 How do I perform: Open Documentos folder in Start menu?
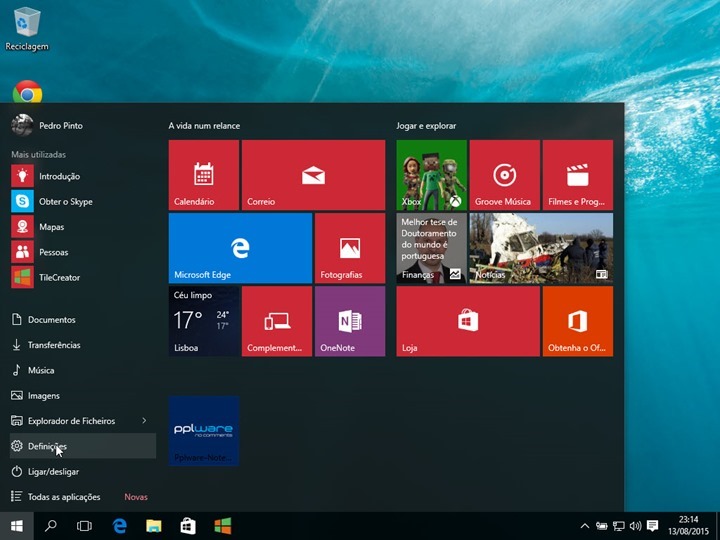pyautogui.click(x=83, y=320)
